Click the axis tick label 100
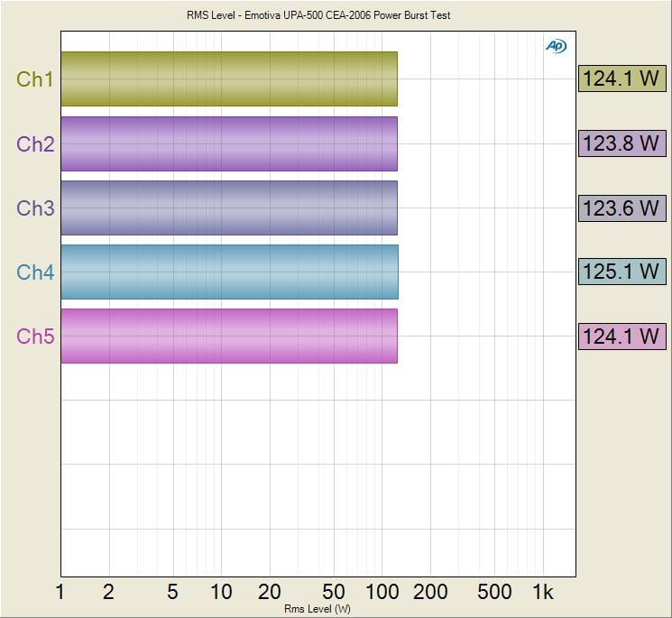Screen dimensions: 672x618 [x=382, y=592]
